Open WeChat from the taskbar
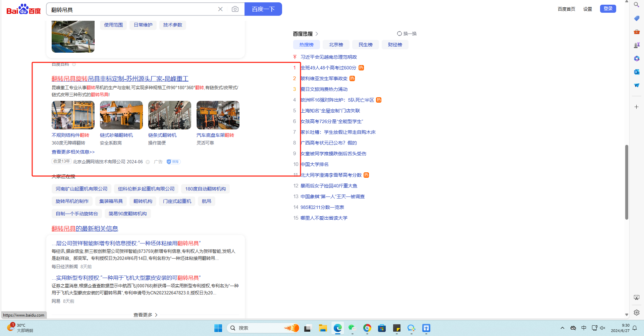Screen dimensions: 644x336 352,328
